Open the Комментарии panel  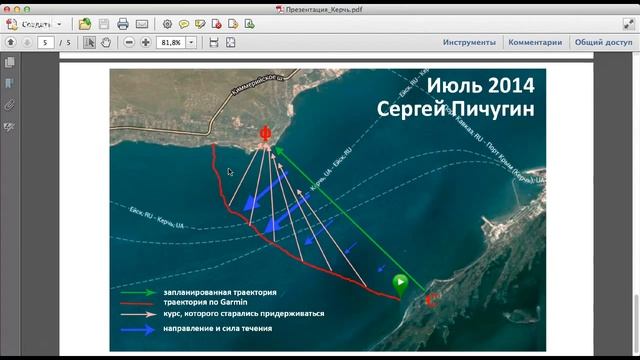[535, 42]
